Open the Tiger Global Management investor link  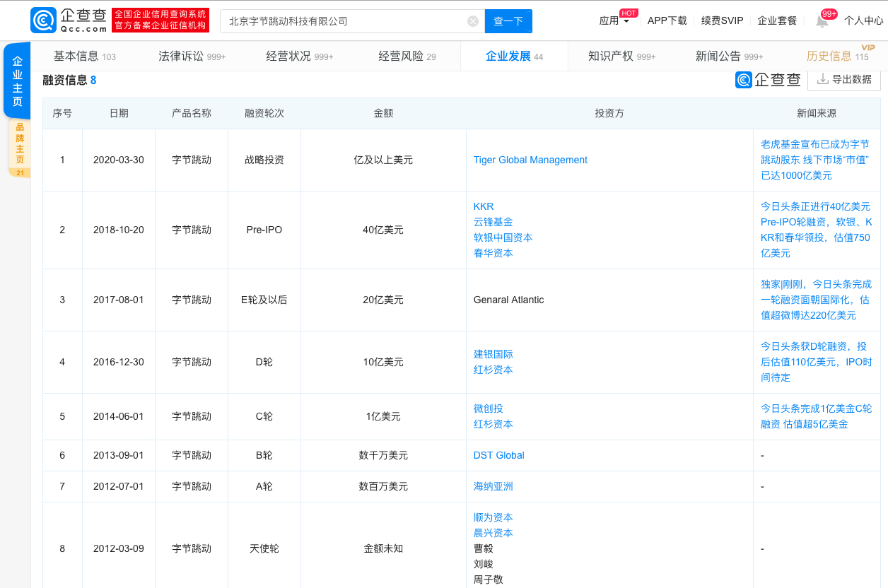click(530, 160)
